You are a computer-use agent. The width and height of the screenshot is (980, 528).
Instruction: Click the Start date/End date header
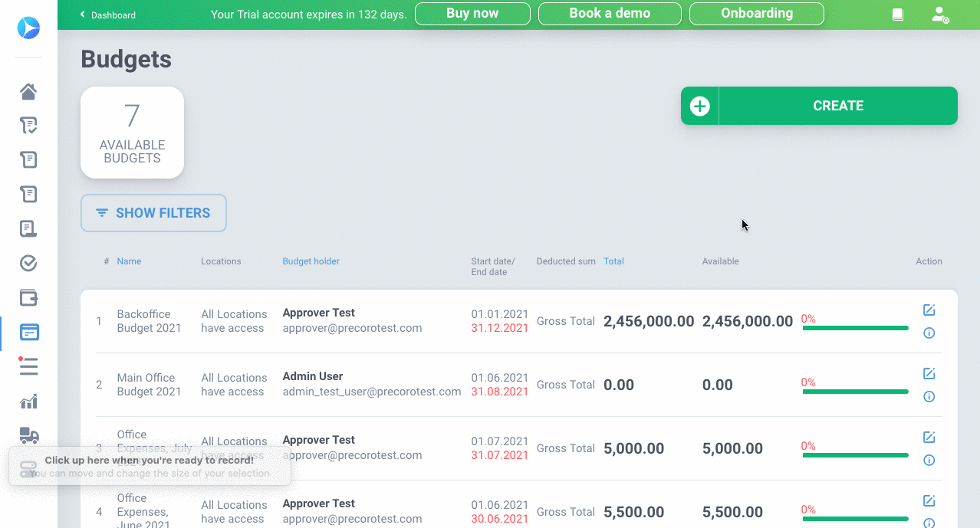(x=493, y=267)
